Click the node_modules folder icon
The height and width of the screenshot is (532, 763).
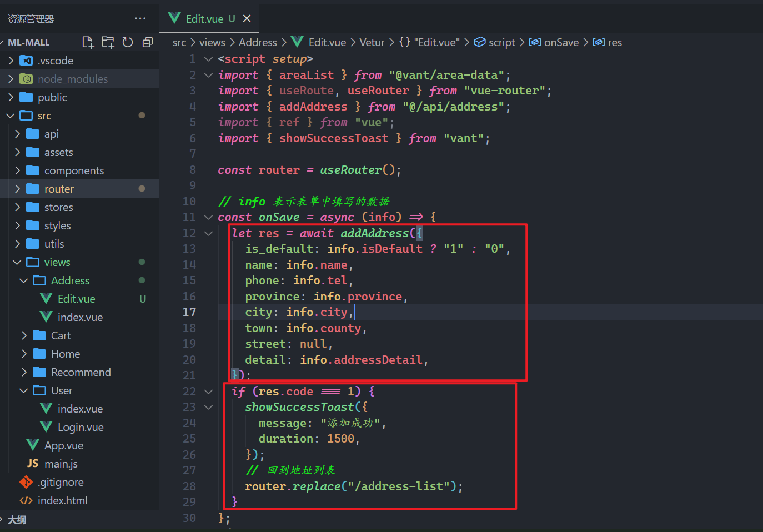(26, 79)
